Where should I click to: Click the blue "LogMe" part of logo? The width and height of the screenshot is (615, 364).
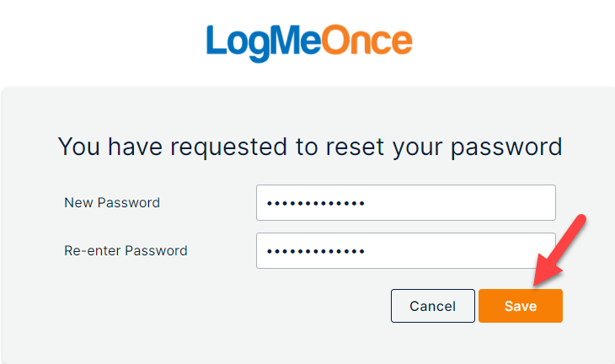pos(264,43)
